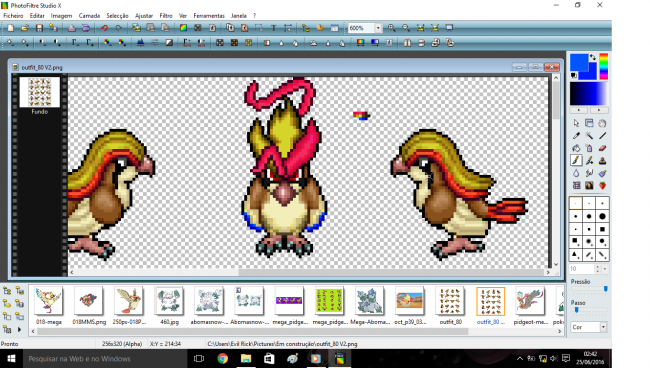Save the image with the floppy disk icon
This screenshot has height=368, width=650.
point(39,28)
